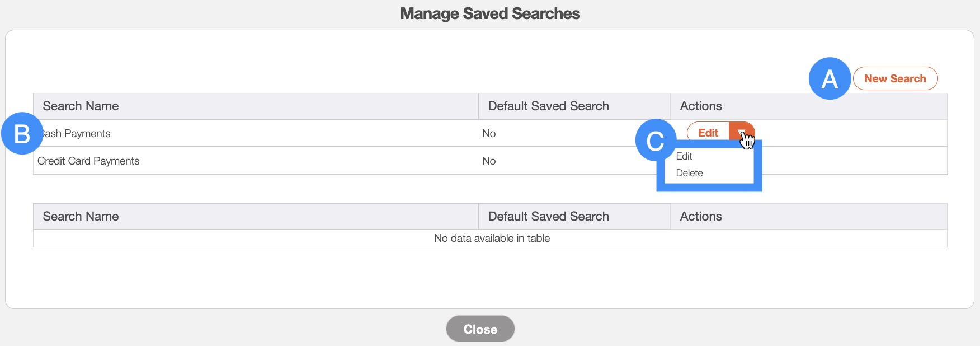Viewport: 980px width, 346px height.
Task: Click the second table's Actions header
Action: (701, 217)
